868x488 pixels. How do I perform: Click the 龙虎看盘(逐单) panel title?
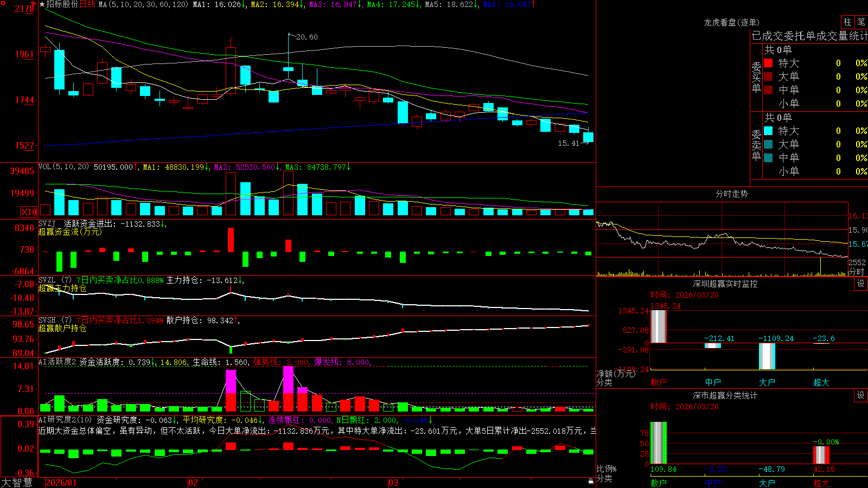click(x=731, y=22)
